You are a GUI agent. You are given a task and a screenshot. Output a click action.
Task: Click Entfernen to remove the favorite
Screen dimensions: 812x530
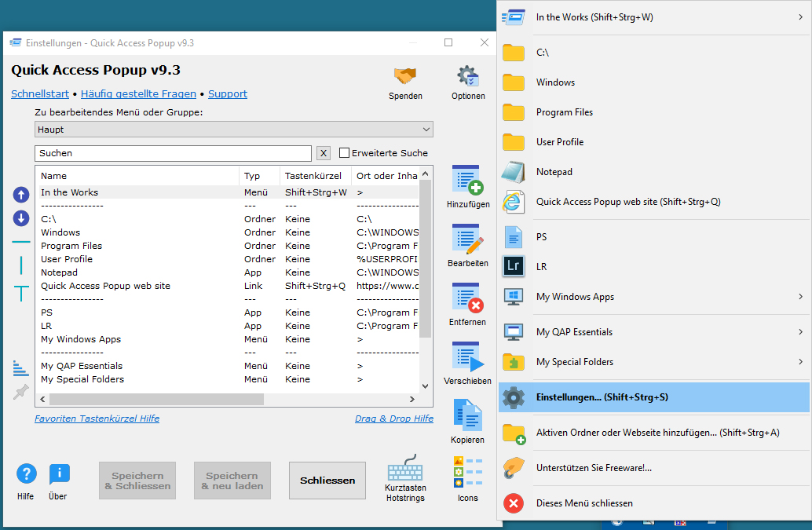coord(467,298)
